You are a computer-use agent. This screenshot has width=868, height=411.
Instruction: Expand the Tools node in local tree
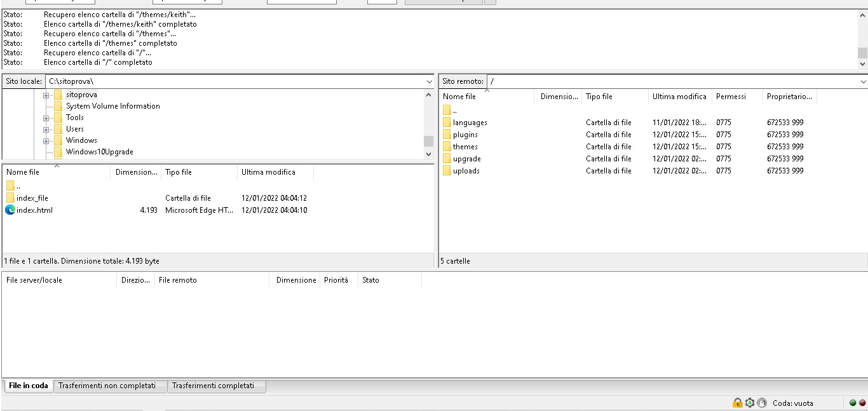46,118
